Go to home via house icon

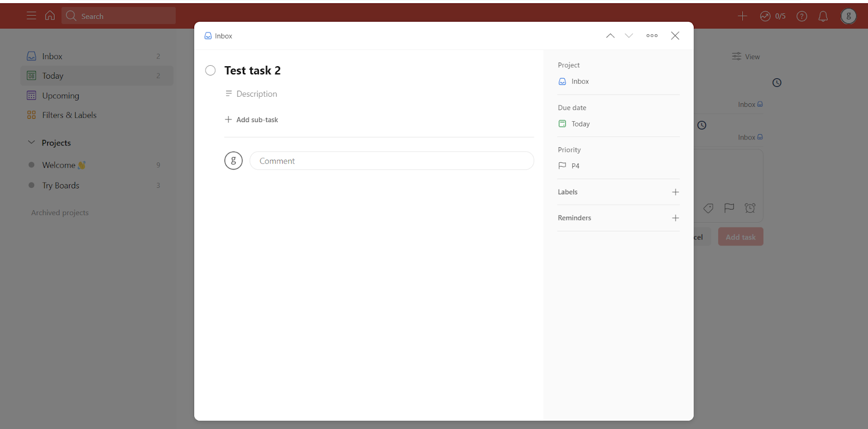[x=50, y=16]
